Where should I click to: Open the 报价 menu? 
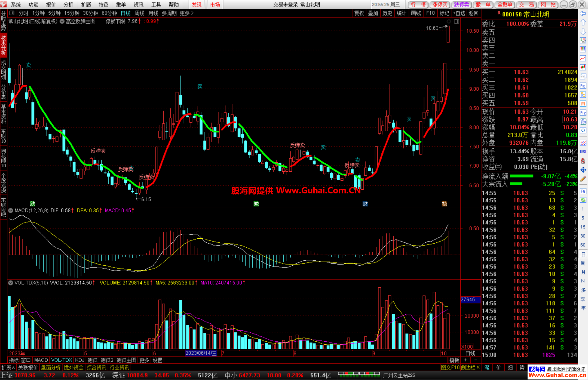pyautogui.click(x=51, y=5)
